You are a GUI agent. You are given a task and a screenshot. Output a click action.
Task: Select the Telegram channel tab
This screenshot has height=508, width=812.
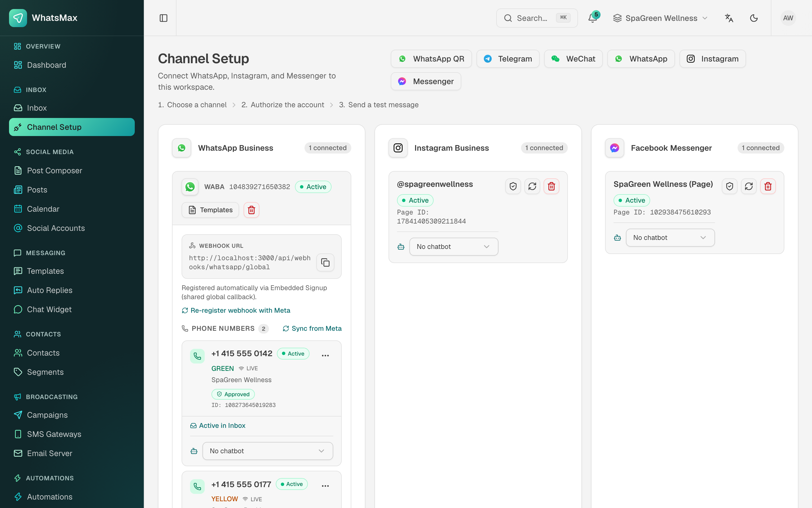pyautogui.click(x=508, y=59)
